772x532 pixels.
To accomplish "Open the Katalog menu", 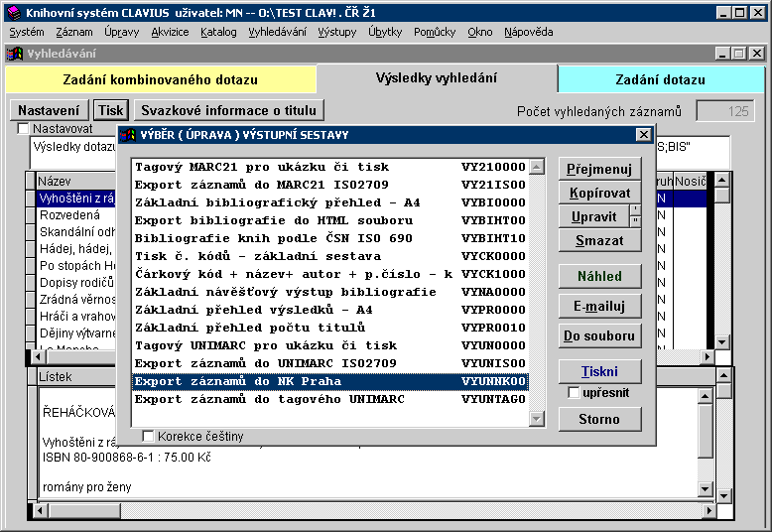I will [x=218, y=32].
